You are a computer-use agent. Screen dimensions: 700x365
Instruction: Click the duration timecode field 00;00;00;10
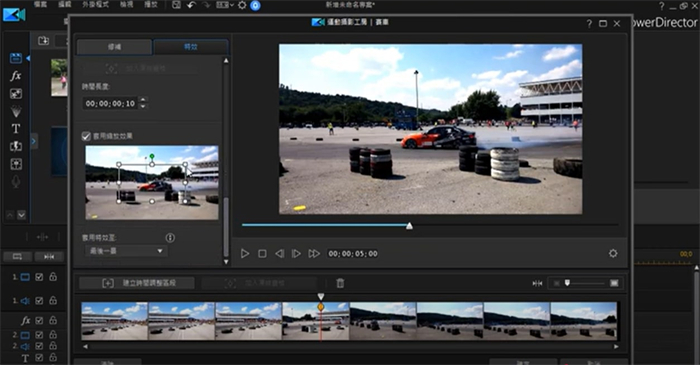pyautogui.click(x=111, y=104)
